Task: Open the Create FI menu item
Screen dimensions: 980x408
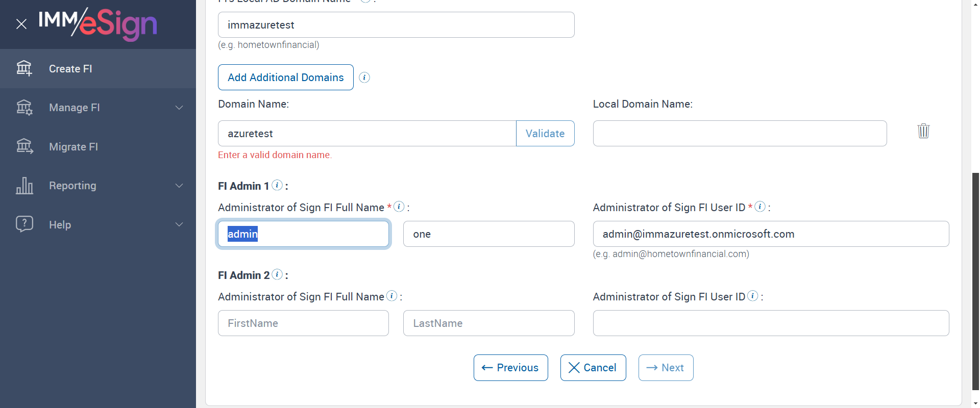Action: point(70,69)
